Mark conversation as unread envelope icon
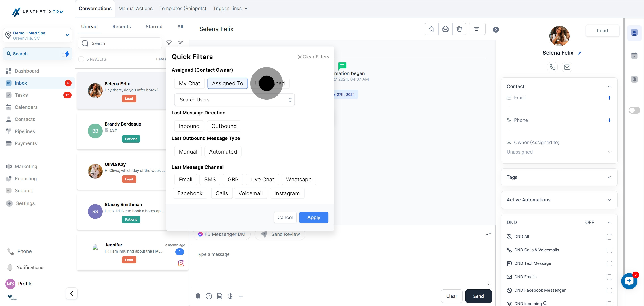This screenshot has height=306, width=644. point(445,29)
